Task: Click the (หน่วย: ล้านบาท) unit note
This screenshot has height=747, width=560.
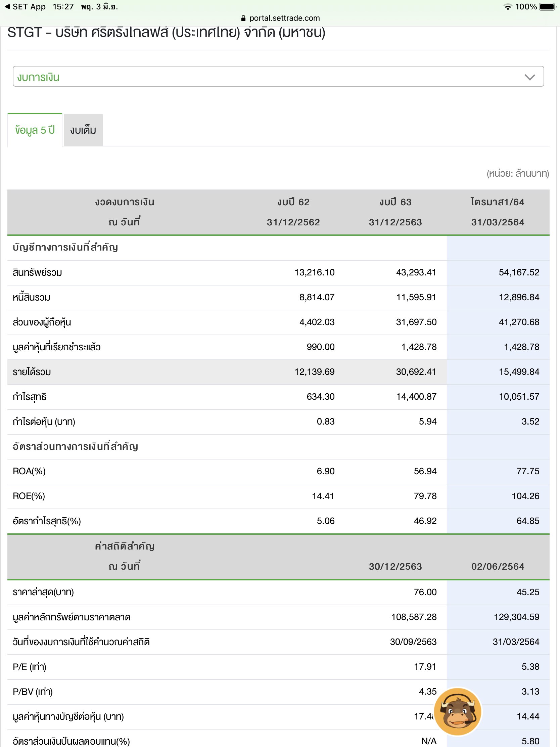Action: coord(518,174)
